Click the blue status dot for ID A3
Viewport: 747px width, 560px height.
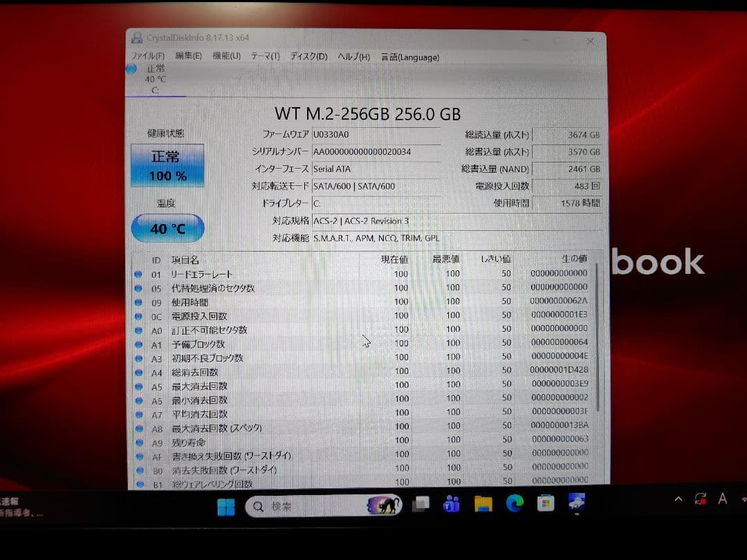coord(138,359)
